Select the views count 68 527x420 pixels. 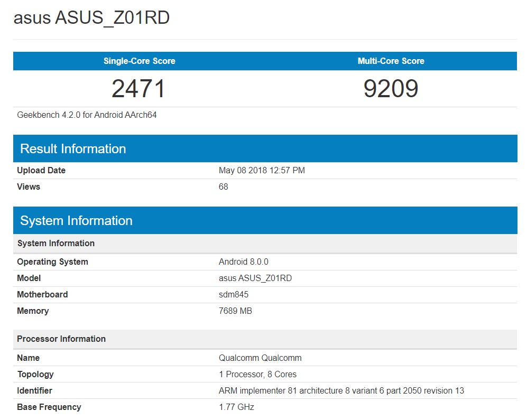[x=223, y=187]
